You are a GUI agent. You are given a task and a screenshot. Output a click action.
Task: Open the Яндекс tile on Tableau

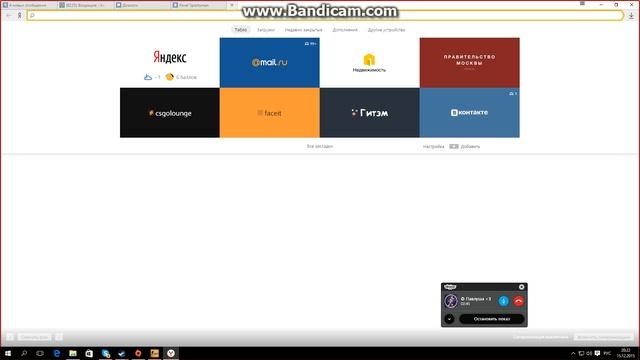[x=169, y=62]
